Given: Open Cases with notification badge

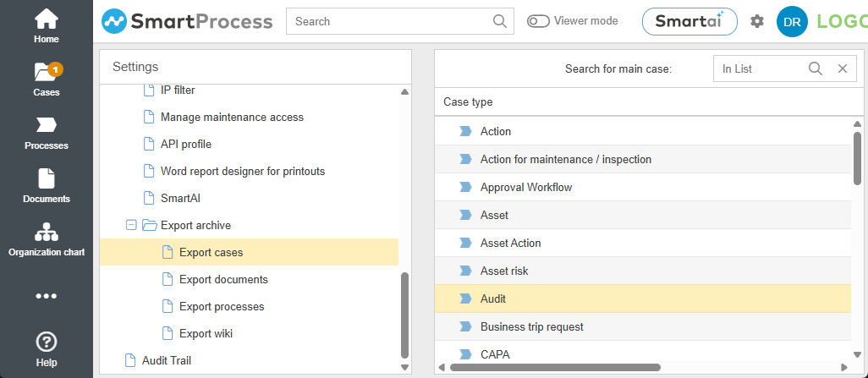Looking at the screenshot, I should pos(47,79).
